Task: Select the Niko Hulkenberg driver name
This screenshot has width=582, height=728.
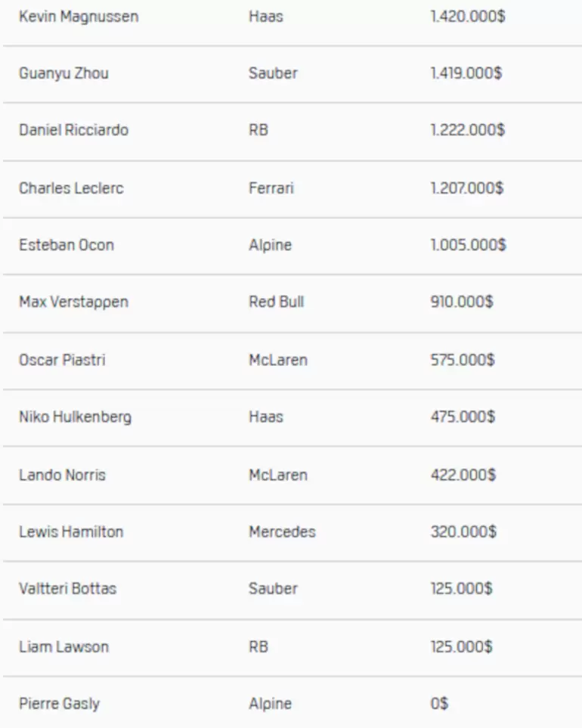Action: (75, 417)
